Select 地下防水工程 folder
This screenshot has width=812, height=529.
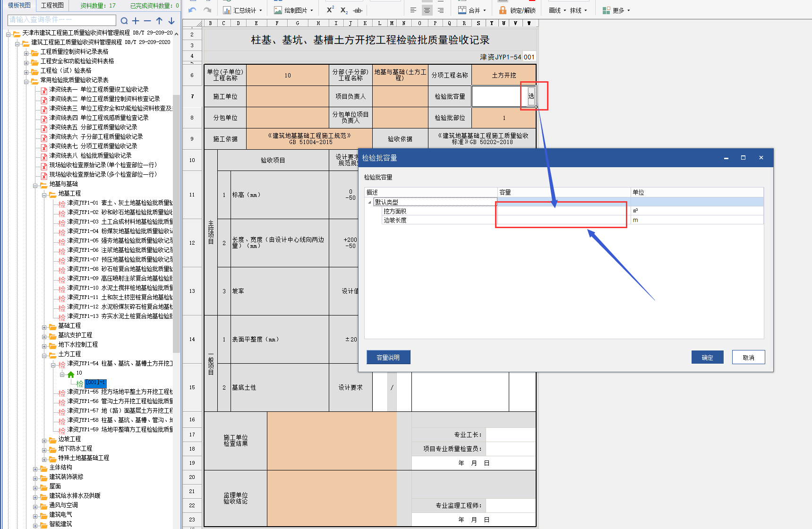pos(75,449)
